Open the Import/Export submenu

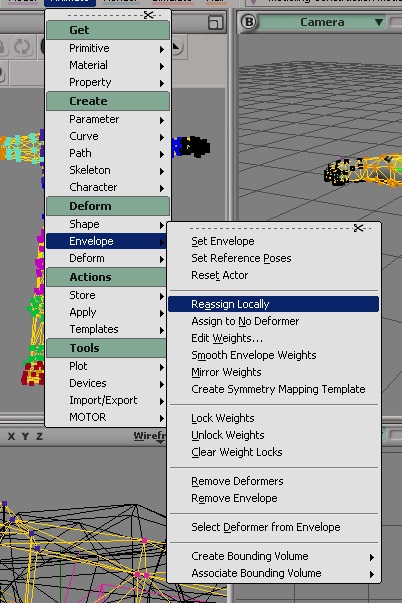point(106,400)
